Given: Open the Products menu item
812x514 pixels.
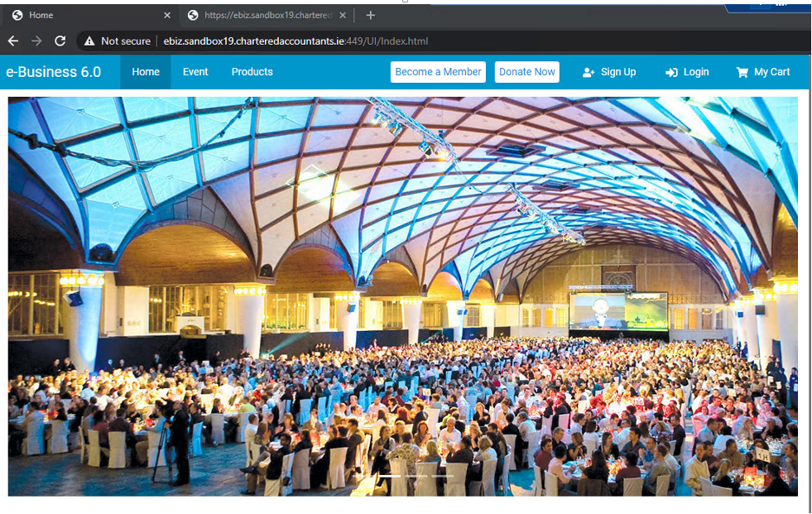Looking at the screenshot, I should pyautogui.click(x=252, y=72).
